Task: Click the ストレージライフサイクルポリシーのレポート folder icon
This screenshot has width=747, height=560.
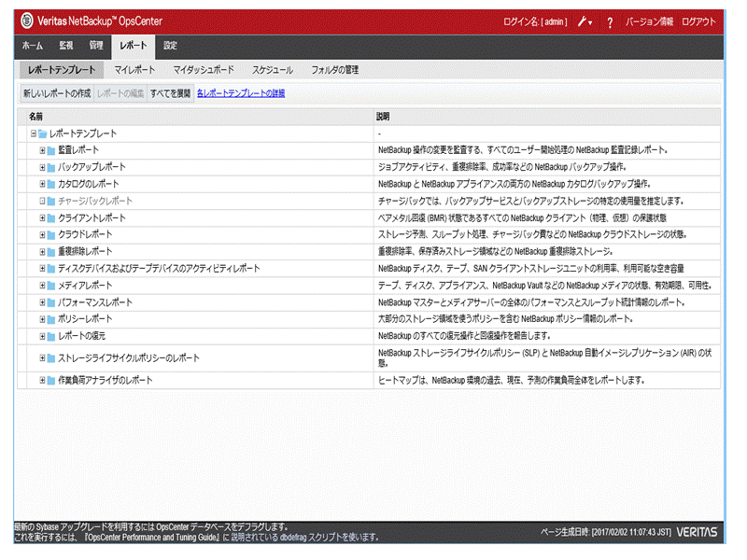Action: point(51,358)
